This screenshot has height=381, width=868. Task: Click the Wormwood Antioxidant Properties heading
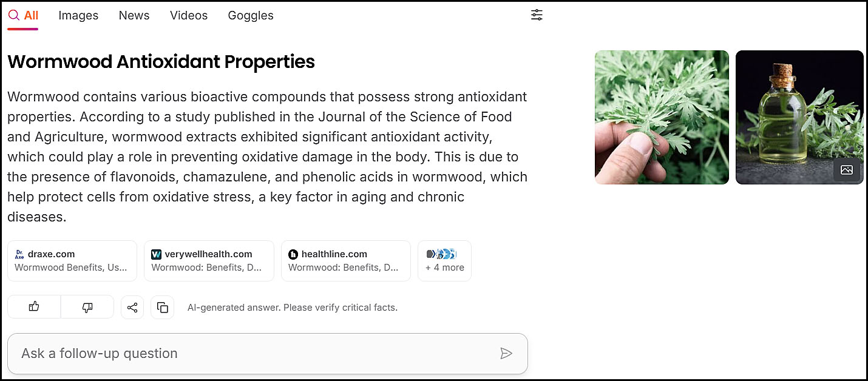(161, 62)
